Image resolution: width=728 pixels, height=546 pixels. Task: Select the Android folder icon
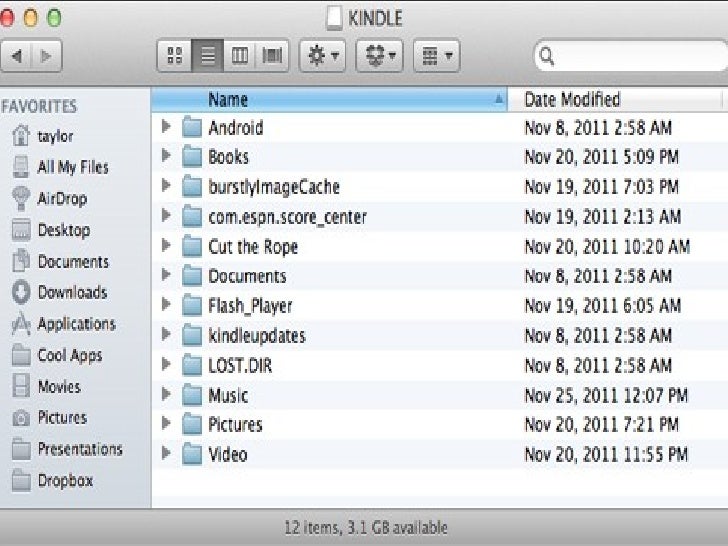192,127
